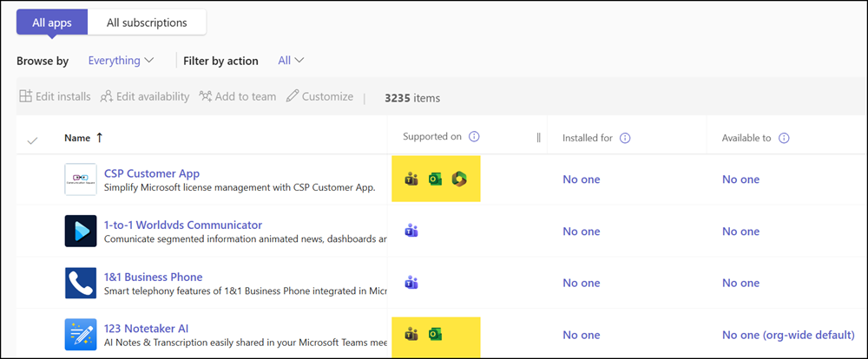Switch to the All subscriptions tab
868x359 pixels.
147,23
